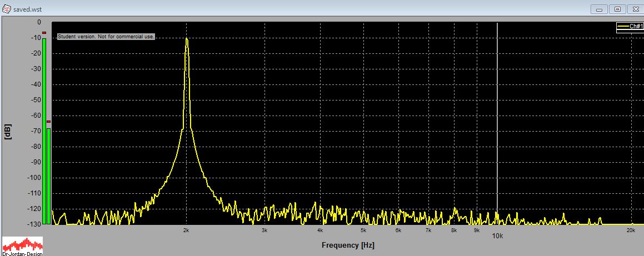
Task: Click the 6k frequency axis tick label
Action: point(398,230)
